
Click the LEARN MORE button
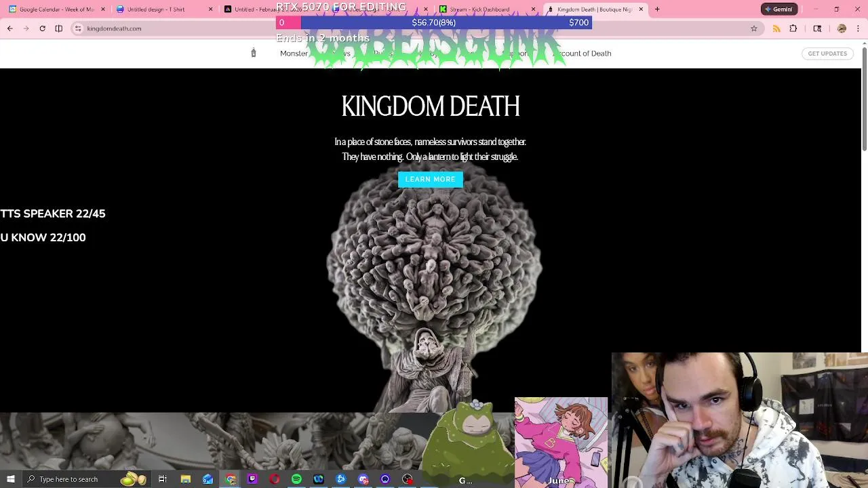[x=431, y=179]
